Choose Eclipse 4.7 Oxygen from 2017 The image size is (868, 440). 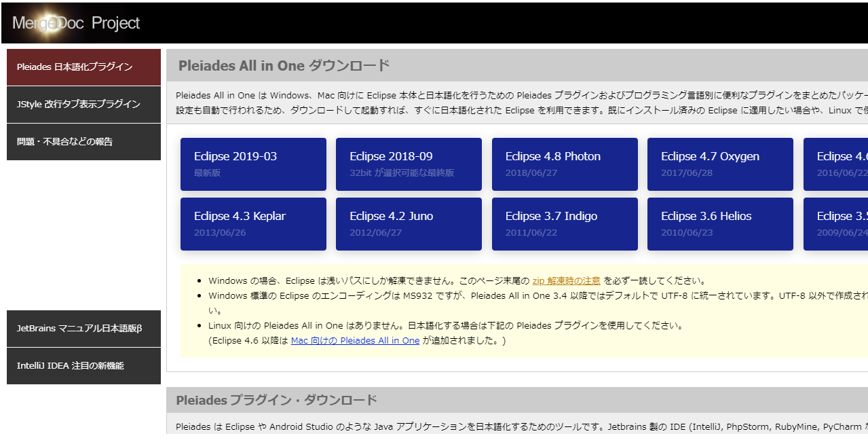pos(719,164)
